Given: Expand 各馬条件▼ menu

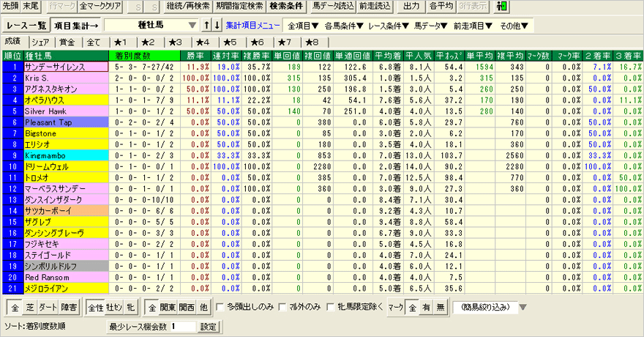Looking at the screenshot, I should point(344,26).
